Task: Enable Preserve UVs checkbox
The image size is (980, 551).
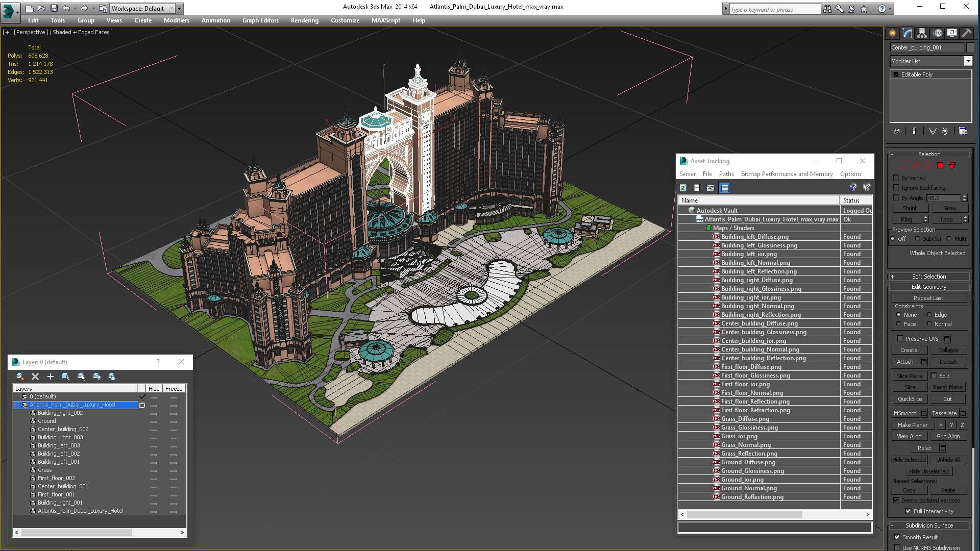Action: click(900, 339)
